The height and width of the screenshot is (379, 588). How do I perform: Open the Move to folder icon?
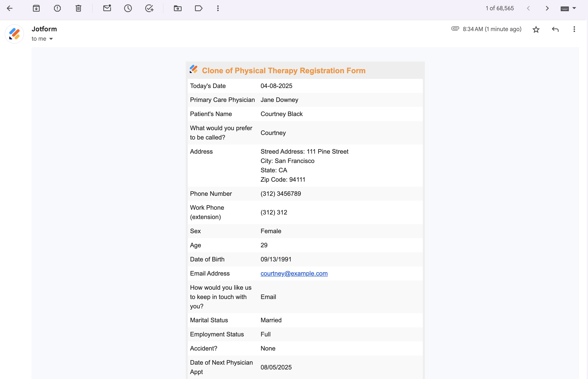[x=178, y=8]
